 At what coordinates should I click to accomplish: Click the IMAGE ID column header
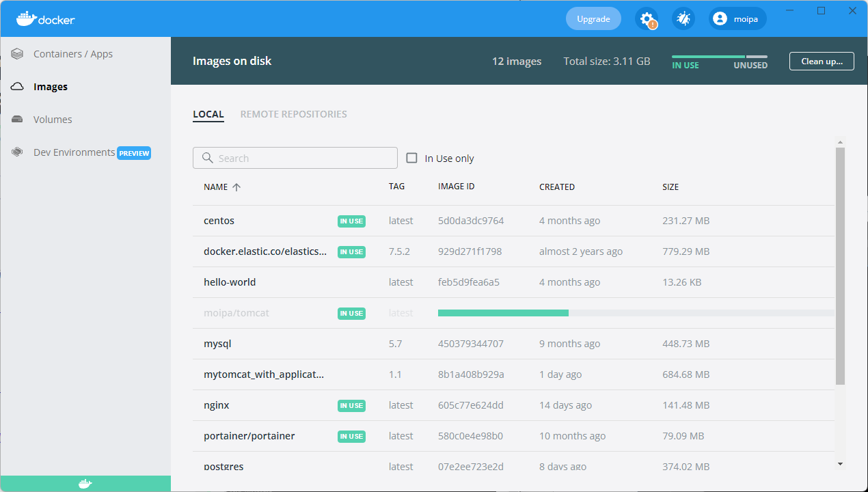click(456, 187)
